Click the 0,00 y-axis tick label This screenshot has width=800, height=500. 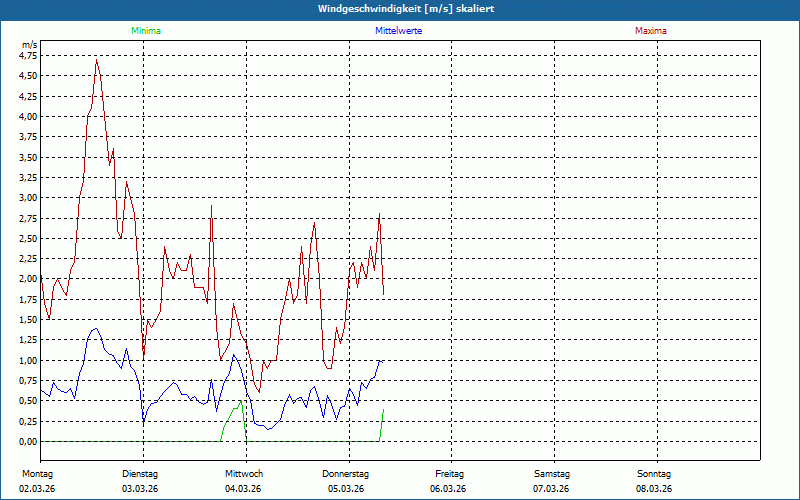coord(28,442)
